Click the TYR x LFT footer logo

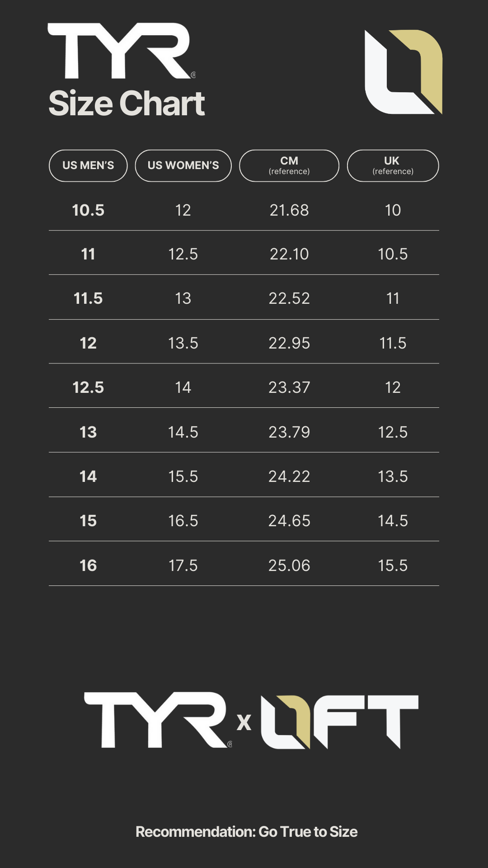(x=251, y=720)
